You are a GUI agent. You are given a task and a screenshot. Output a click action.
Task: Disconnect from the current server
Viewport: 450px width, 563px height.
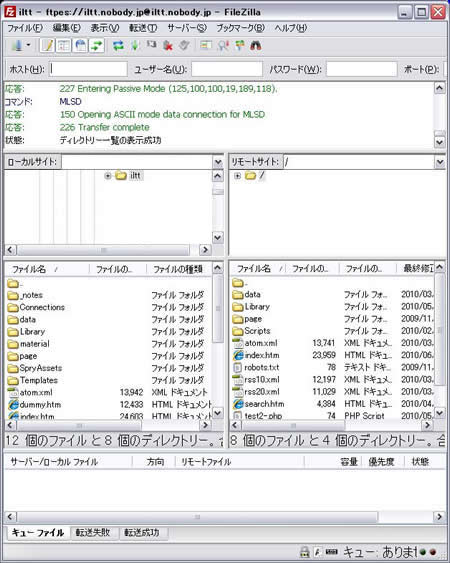168,46
